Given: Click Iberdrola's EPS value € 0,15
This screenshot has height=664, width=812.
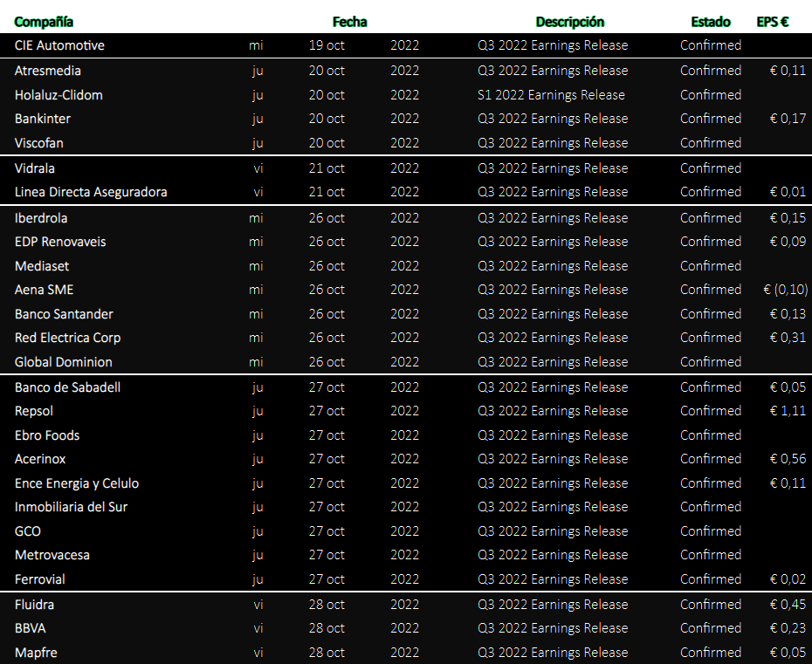Looking at the screenshot, I should coord(788,218).
